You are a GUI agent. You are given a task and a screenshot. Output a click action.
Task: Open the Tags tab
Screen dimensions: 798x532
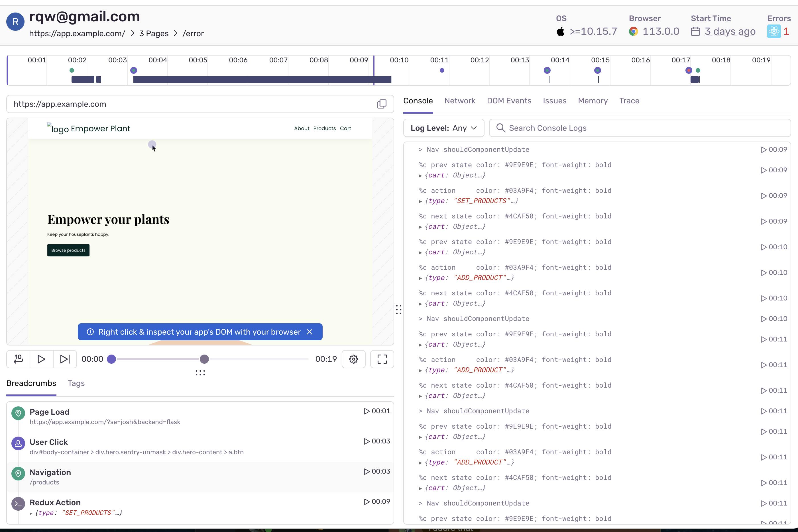point(76,383)
